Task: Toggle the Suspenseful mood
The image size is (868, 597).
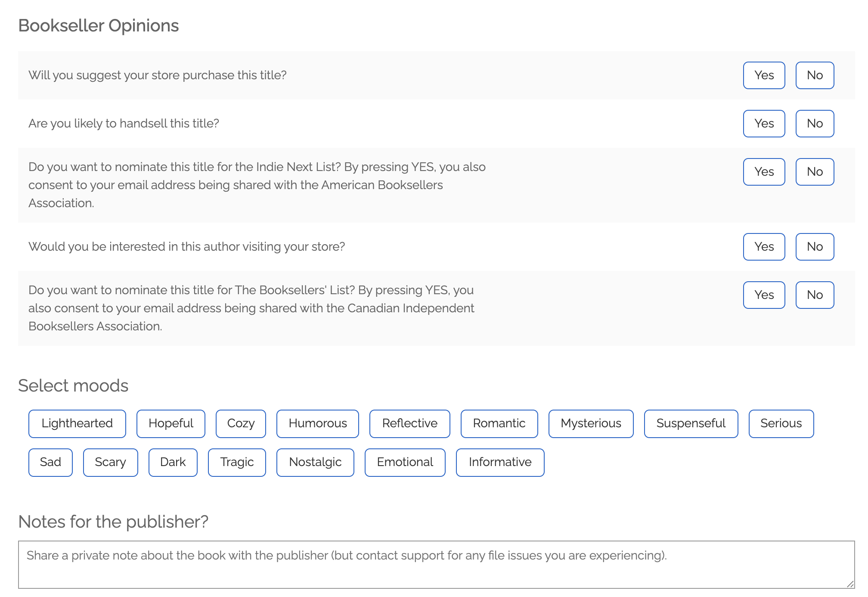Action: (x=691, y=424)
